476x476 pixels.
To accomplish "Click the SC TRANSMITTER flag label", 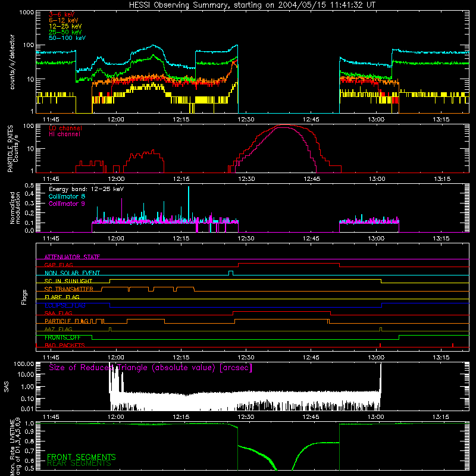I will [x=69, y=289].
